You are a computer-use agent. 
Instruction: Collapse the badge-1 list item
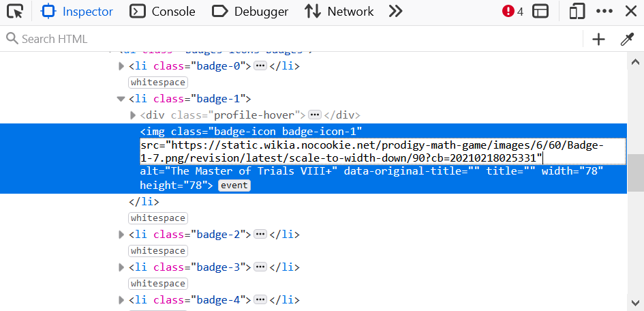121,99
